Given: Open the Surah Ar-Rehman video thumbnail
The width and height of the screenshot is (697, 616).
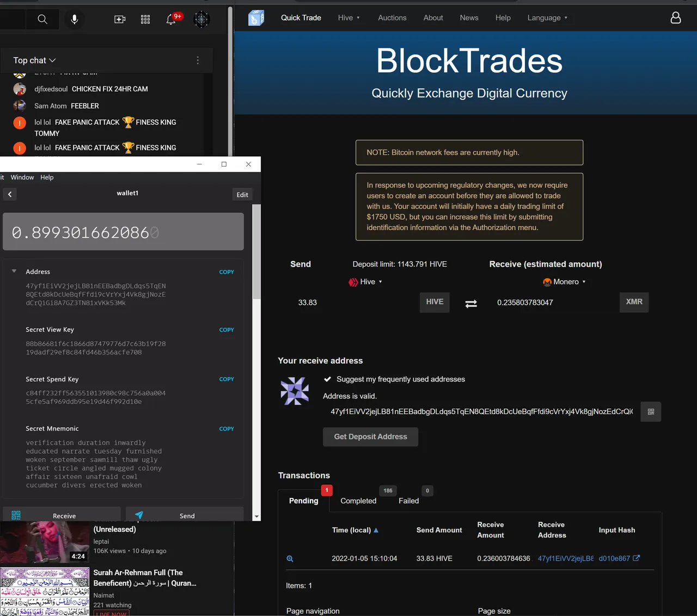Looking at the screenshot, I should (45, 592).
